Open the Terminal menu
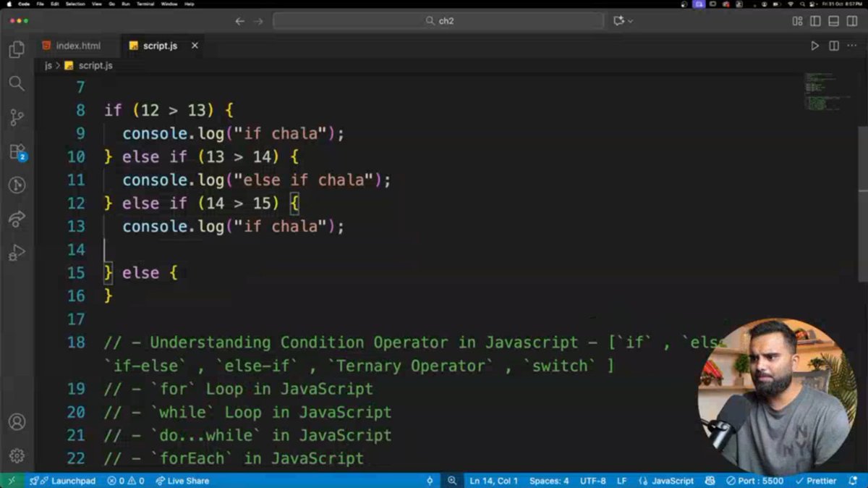The width and height of the screenshot is (868, 488). (x=145, y=4)
